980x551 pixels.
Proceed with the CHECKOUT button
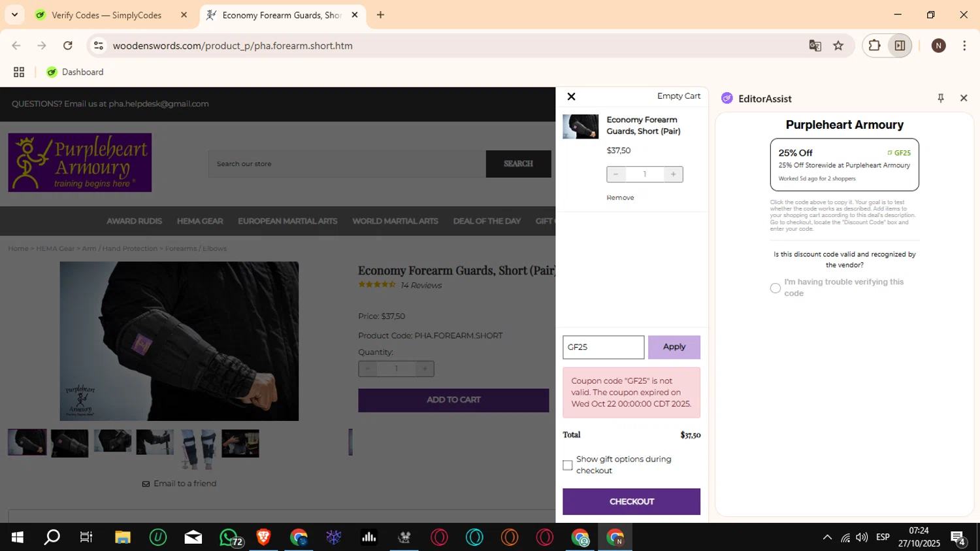click(631, 501)
